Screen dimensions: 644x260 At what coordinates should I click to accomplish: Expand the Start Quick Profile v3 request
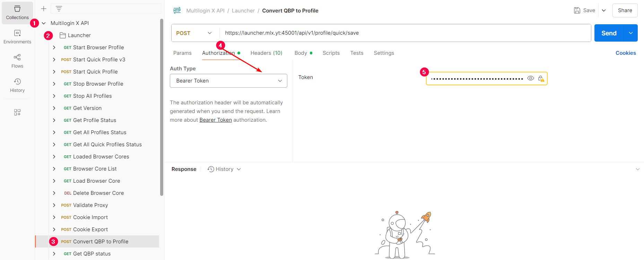54,60
